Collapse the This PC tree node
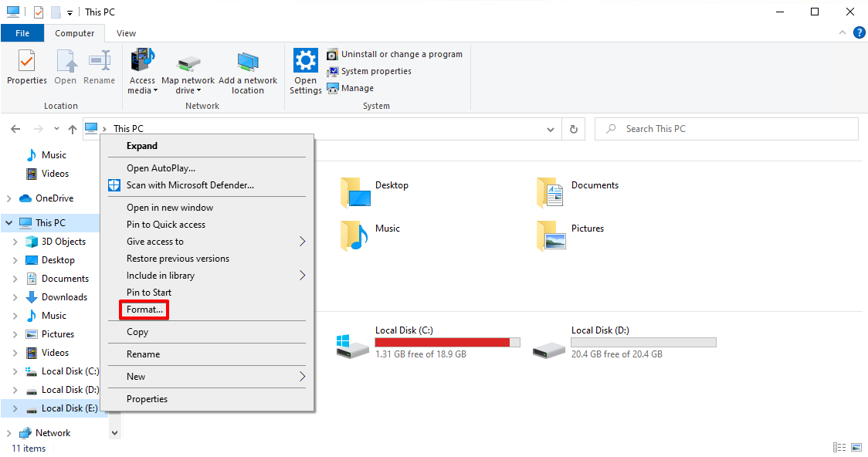 [x=9, y=223]
